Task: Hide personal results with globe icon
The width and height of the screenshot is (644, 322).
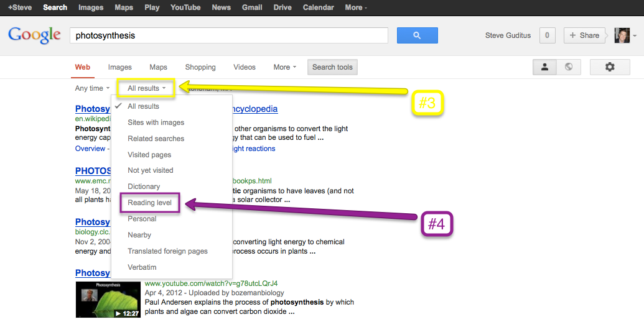Action: [569, 67]
